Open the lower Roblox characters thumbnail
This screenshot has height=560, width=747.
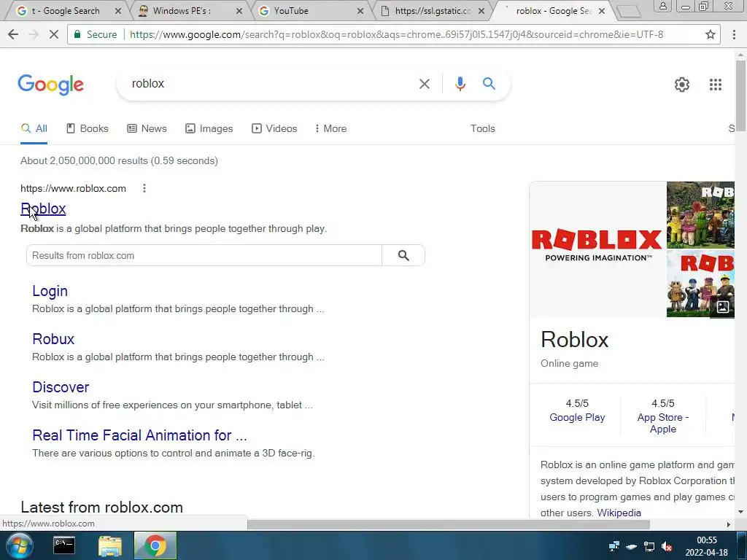(700, 284)
